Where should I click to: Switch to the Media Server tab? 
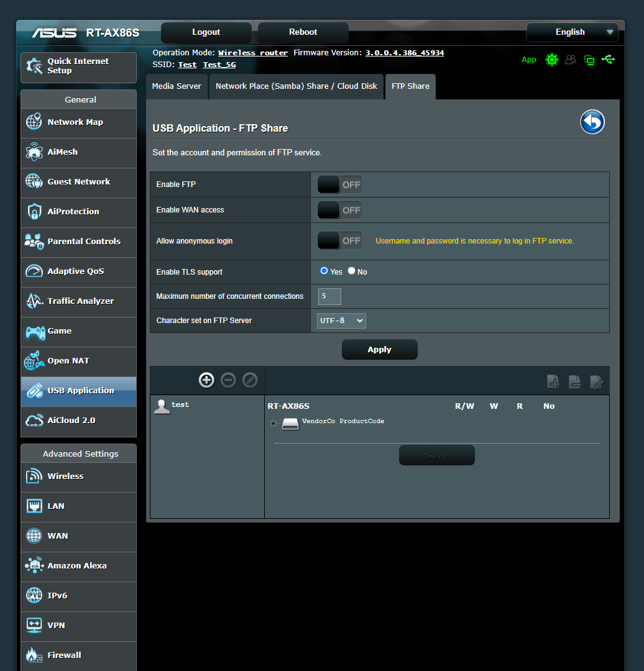point(177,86)
